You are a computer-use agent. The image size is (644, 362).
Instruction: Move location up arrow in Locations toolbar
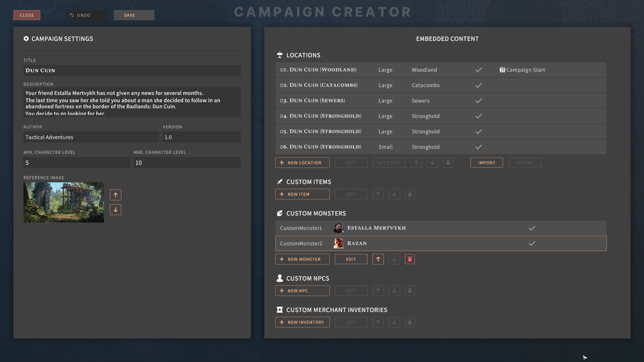point(416,163)
